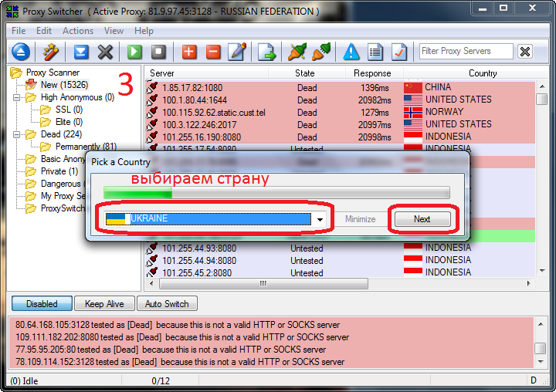The width and height of the screenshot is (556, 392).
Task: Click the China flag icon in Country column
Action: click(x=413, y=87)
